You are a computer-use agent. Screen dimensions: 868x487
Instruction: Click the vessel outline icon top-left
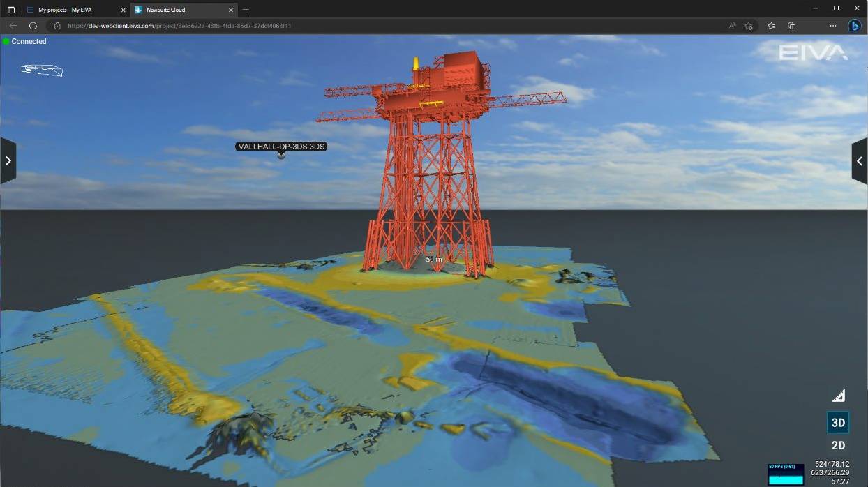[x=42, y=70]
